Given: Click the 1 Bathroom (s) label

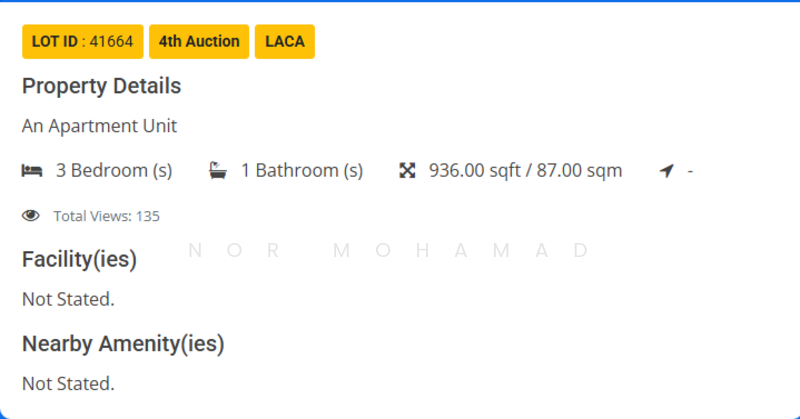Looking at the screenshot, I should [x=301, y=171].
